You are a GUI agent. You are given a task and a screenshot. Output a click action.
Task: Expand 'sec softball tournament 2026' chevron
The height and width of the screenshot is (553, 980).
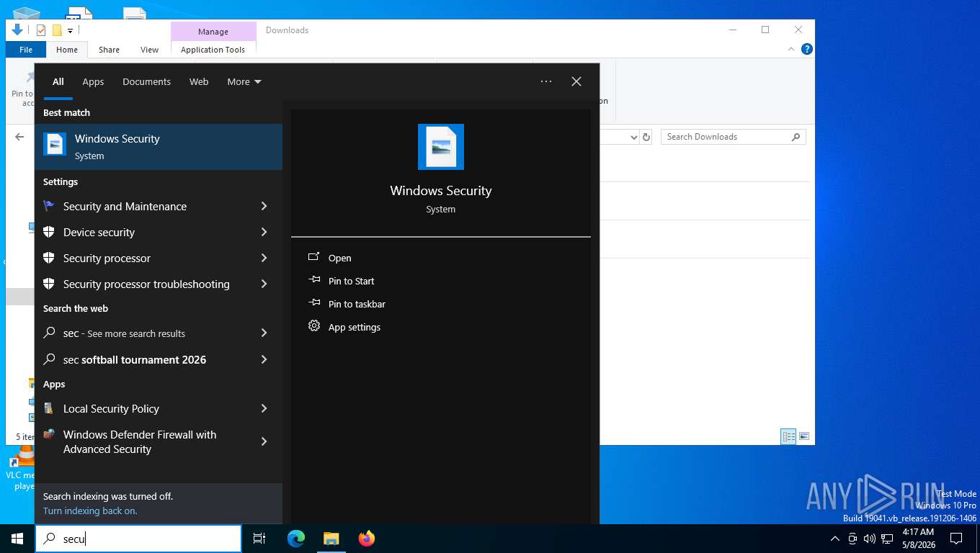pyautogui.click(x=264, y=359)
